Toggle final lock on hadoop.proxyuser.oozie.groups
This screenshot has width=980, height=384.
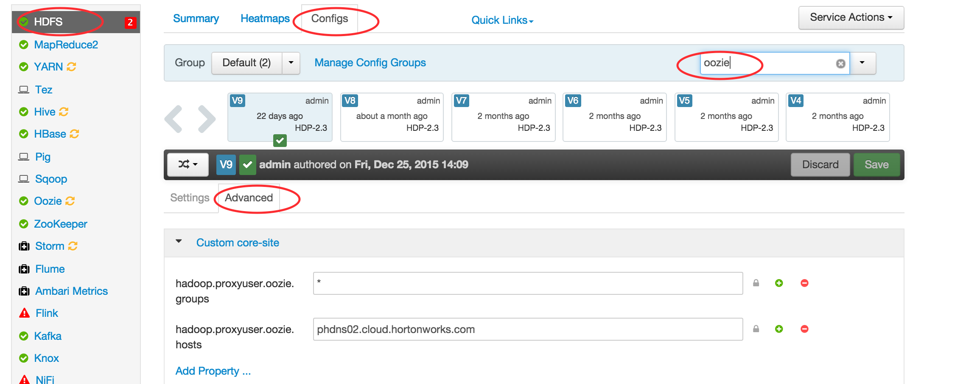(x=756, y=283)
